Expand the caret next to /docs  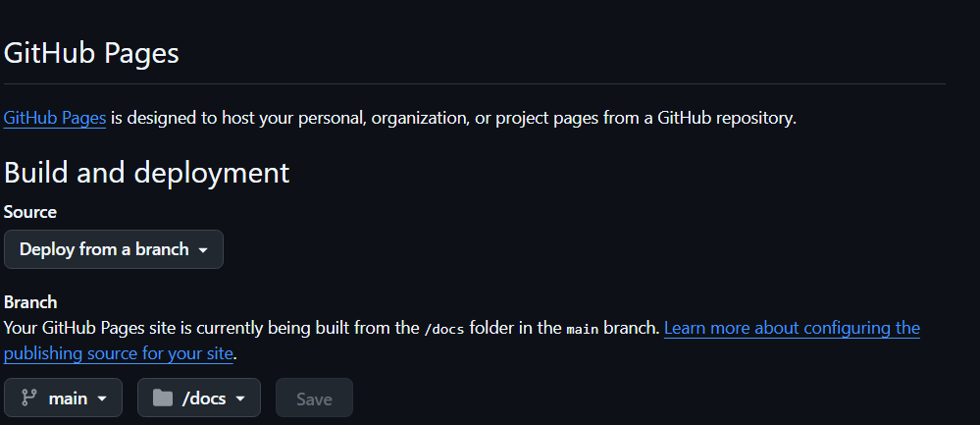(x=240, y=399)
